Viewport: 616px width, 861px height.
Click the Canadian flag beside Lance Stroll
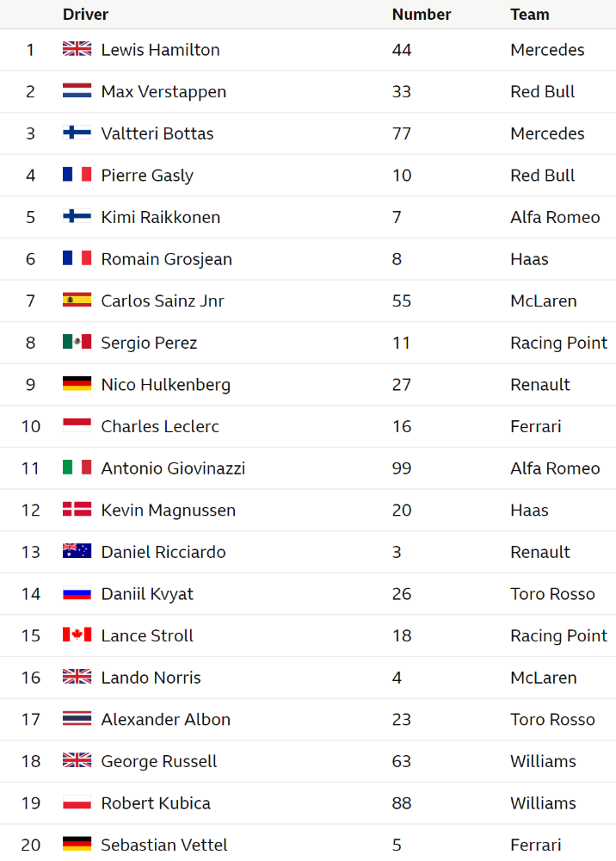point(77,635)
